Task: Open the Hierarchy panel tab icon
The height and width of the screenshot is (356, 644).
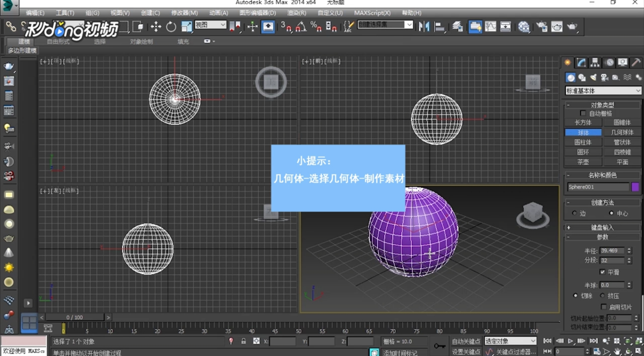Action: click(x=595, y=63)
